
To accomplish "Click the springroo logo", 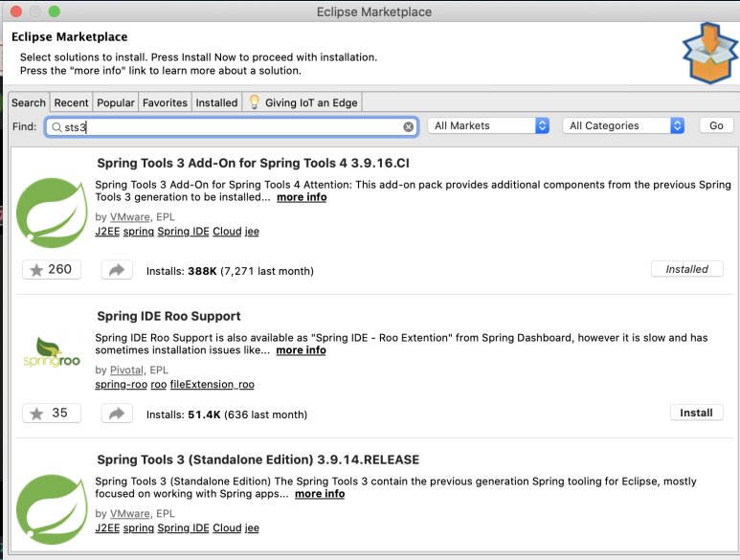I will point(52,352).
